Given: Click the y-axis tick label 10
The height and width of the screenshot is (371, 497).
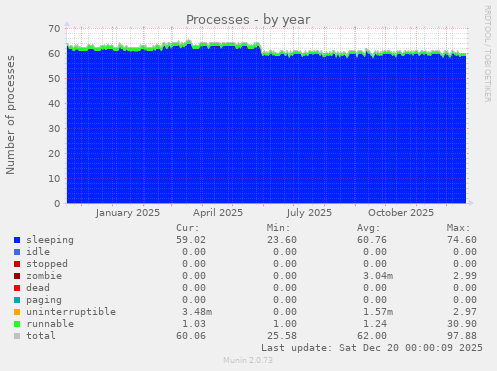Looking at the screenshot, I should pos(55,179).
